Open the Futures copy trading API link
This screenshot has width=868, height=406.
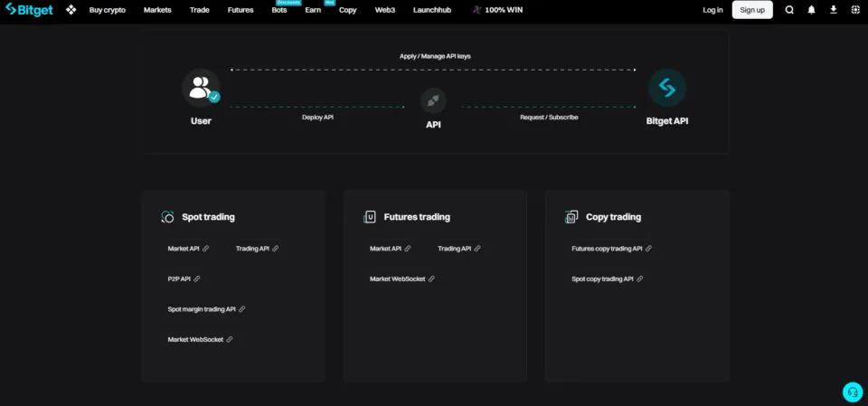click(607, 249)
